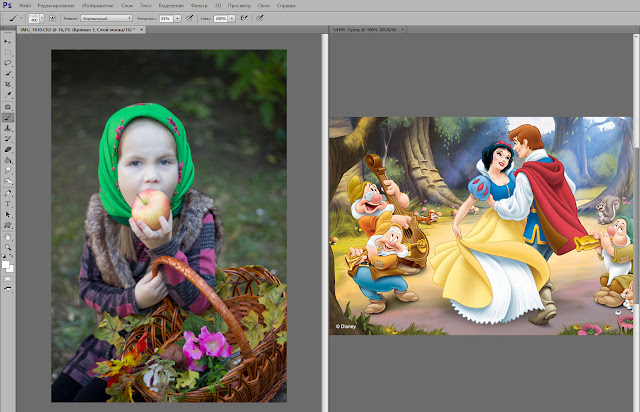Select the Horizontal Type tool
Image resolution: width=640 pixels, height=412 pixels.
(8, 204)
